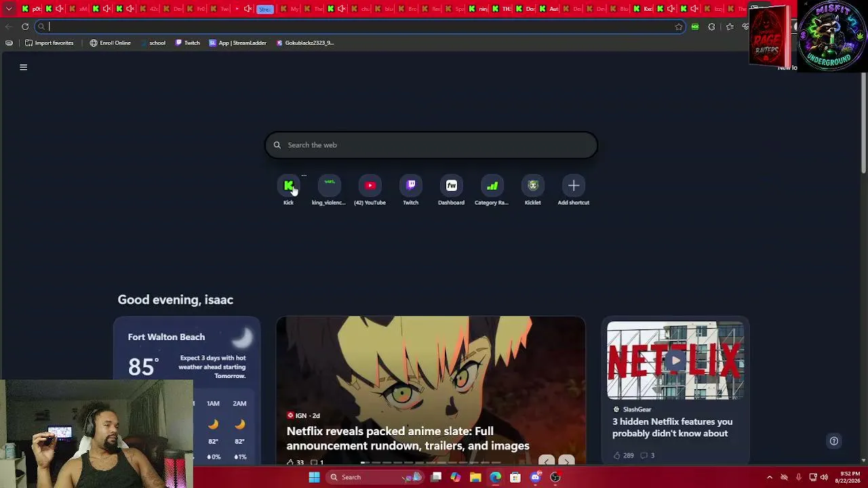Favorite this page with the star icon
This screenshot has height=488, width=868.
[x=678, y=26]
